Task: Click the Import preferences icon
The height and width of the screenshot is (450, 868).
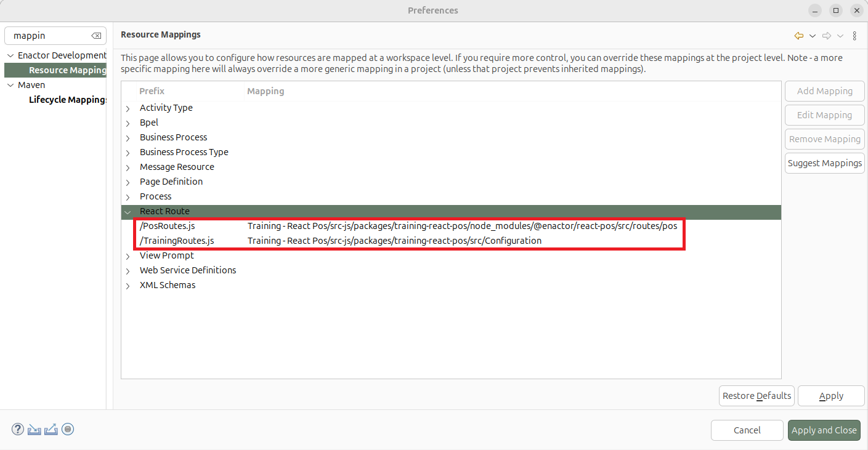Action: (x=34, y=429)
